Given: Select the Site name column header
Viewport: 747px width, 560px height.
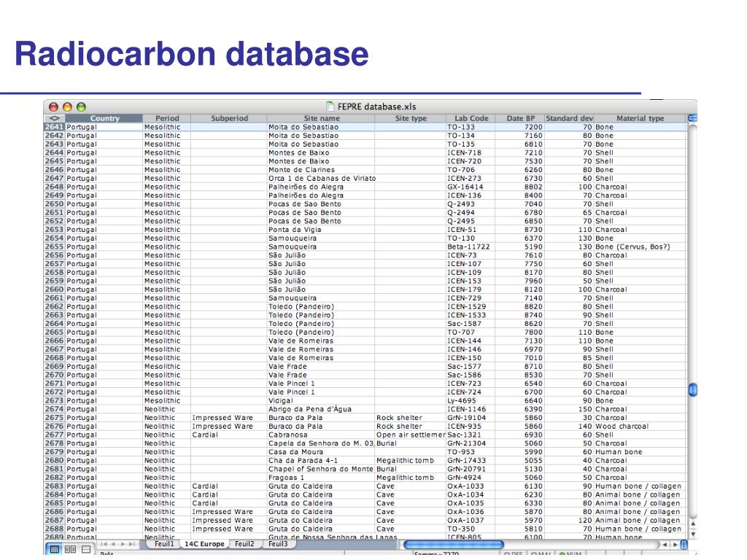Looking at the screenshot, I should click(x=322, y=118).
